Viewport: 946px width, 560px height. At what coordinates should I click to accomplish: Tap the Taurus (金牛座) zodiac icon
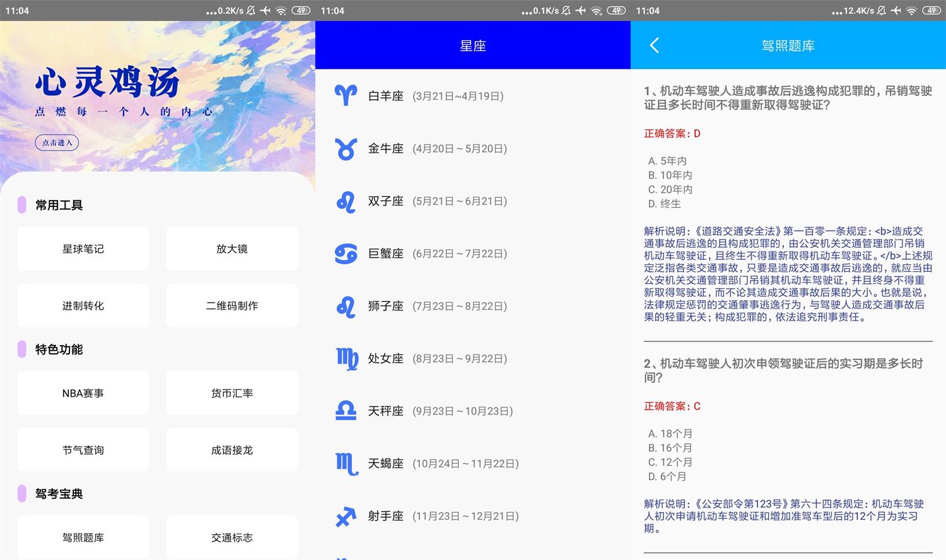pyautogui.click(x=346, y=148)
